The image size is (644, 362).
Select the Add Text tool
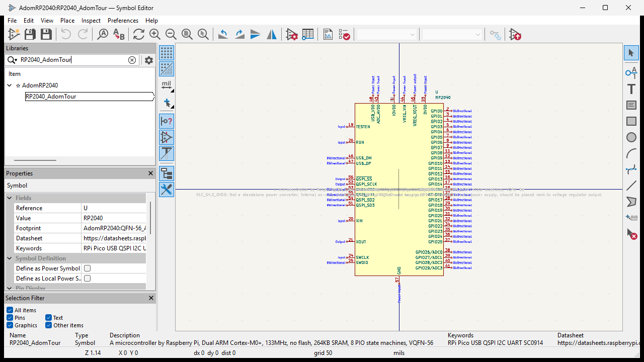click(x=631, y=89)
